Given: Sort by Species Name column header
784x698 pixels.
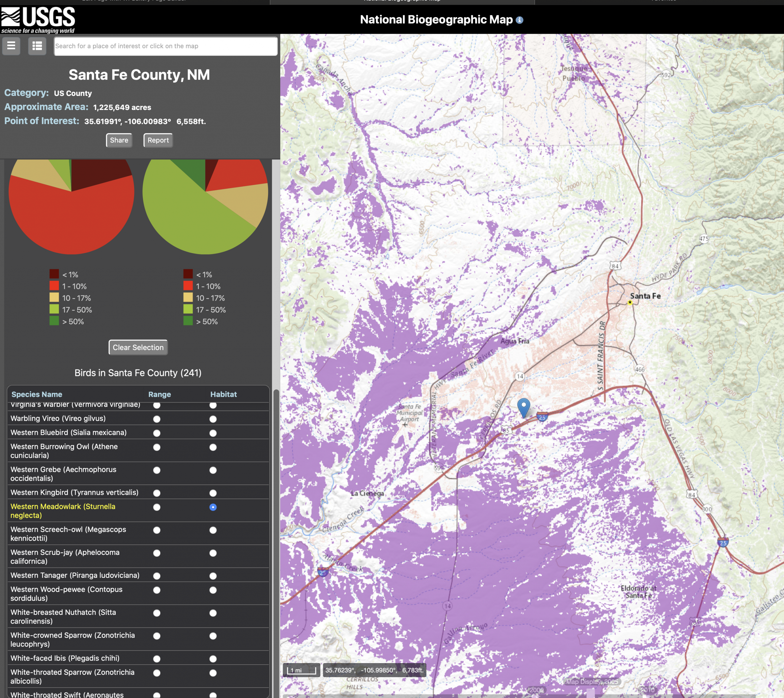Looking at the screenshot, I should tap(37, 394).
